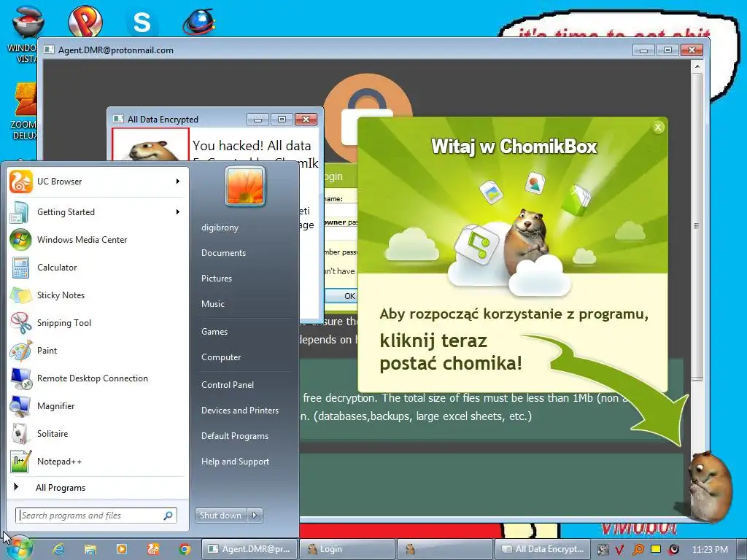
Task: Click the Shut down button
Action: (220, 516)
